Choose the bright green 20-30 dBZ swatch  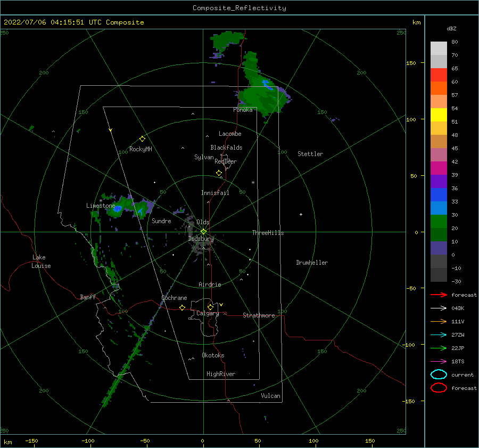[439, 221]
